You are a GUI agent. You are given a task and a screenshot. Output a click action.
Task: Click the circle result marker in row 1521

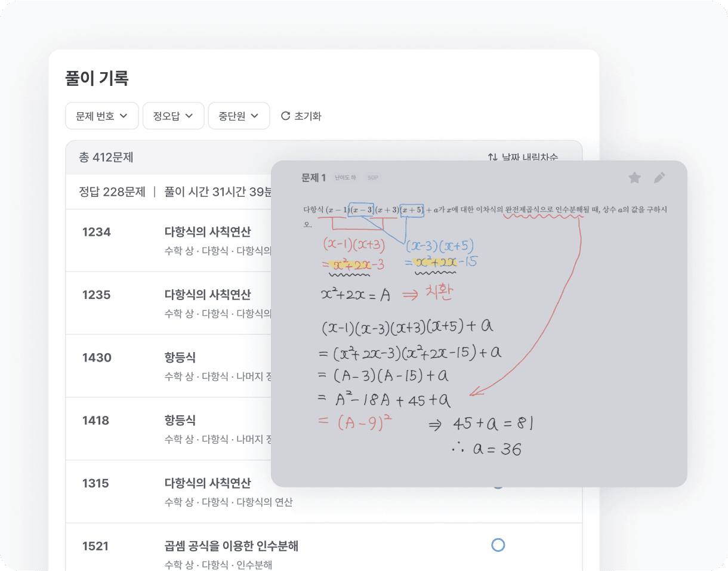click(498, 545)
